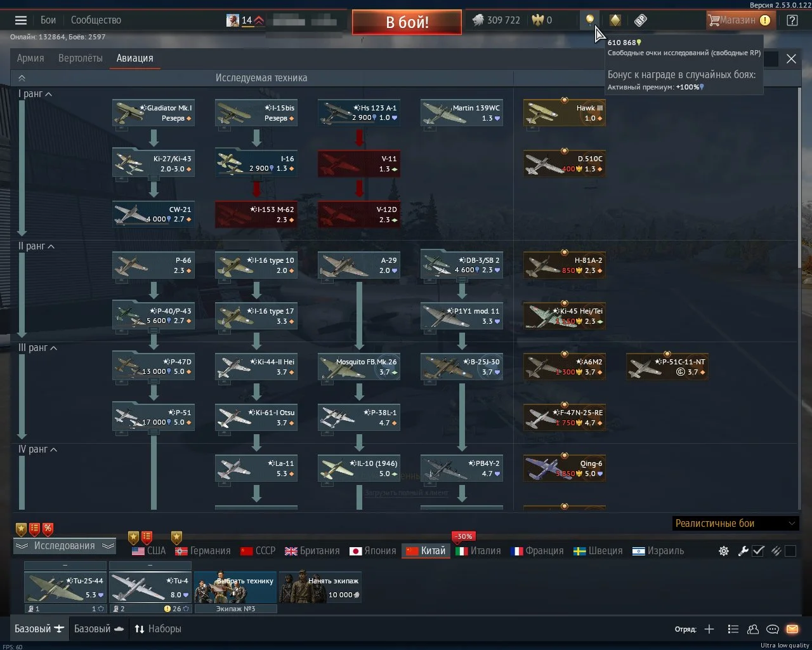This screenshot has height=650, width=812.
Task: Collapse the I ранг section
Action: (x=35, y=94)
